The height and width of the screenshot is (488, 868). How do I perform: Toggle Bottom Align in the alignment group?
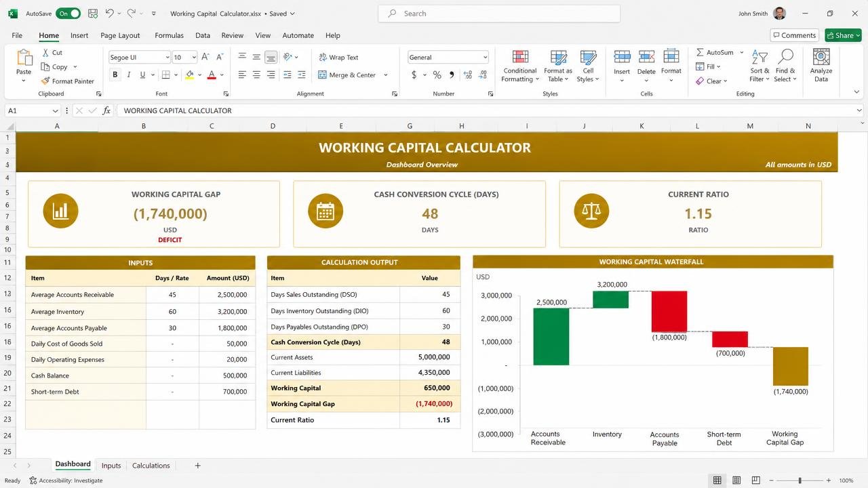pos(271,58)
